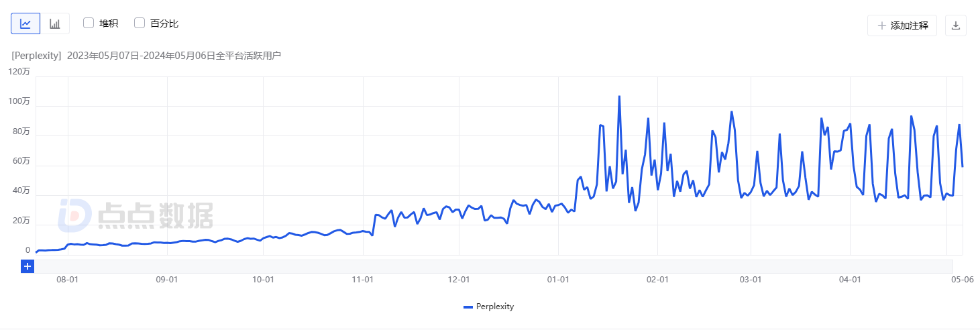Enable the 堆积 checkbox
This screenshot has height=330, width=980.
[89, 23]
